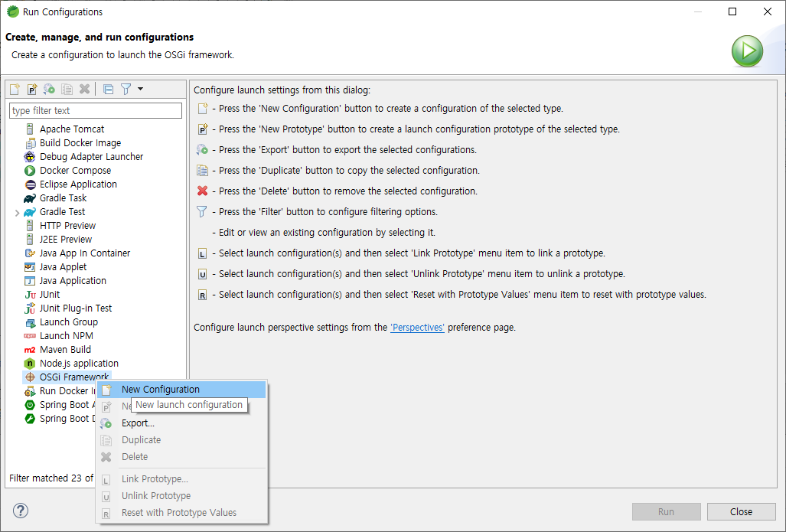Select the Apache Tomcat icon in tree
Viewport: 786px width, 532px height.
30,129
